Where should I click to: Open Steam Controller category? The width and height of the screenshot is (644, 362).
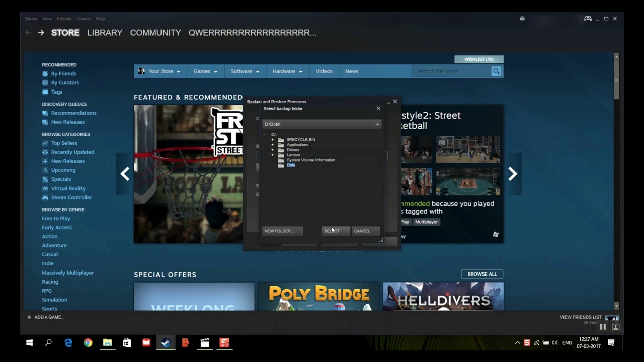click(x=71, y=198)
